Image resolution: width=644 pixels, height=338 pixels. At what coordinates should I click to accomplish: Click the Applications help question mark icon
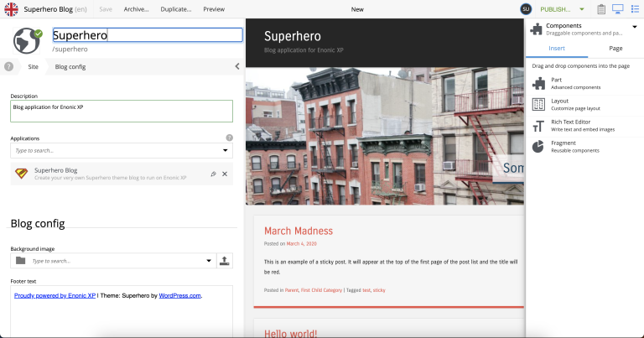pyautogui.click(x=229, y=138)
